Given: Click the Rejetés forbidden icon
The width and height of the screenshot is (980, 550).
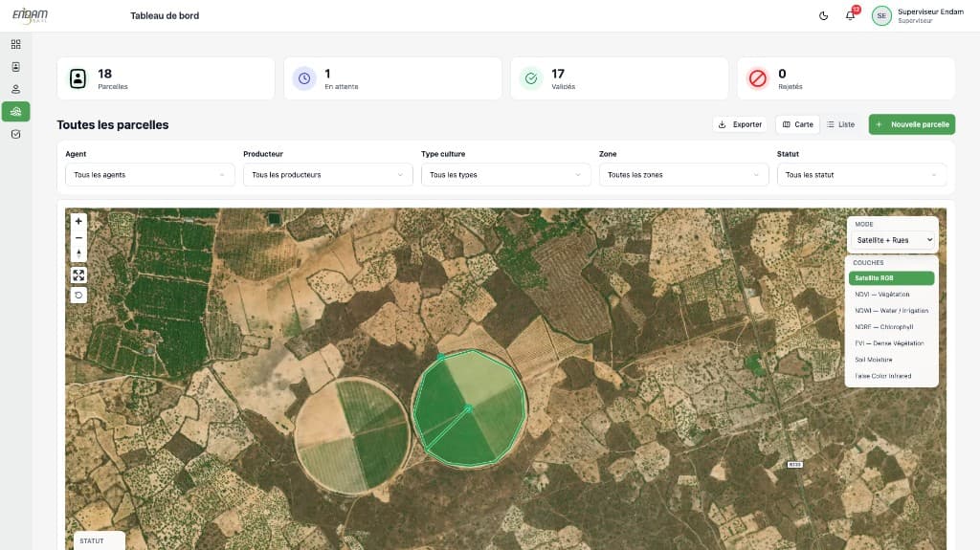Looking at the screenshot, I should pos(758,78).
